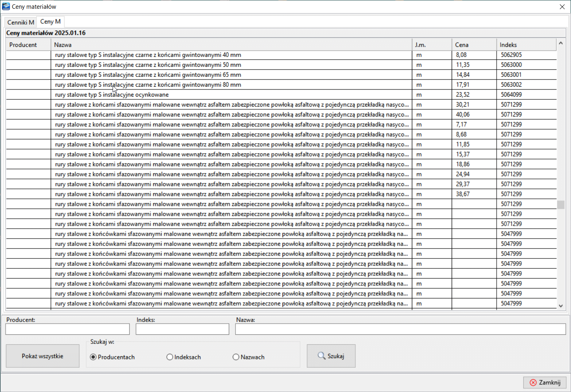Click the vertical scrollbar thumb
The height and width of the screenshot is (392, 571).
[x=561, y=204]
